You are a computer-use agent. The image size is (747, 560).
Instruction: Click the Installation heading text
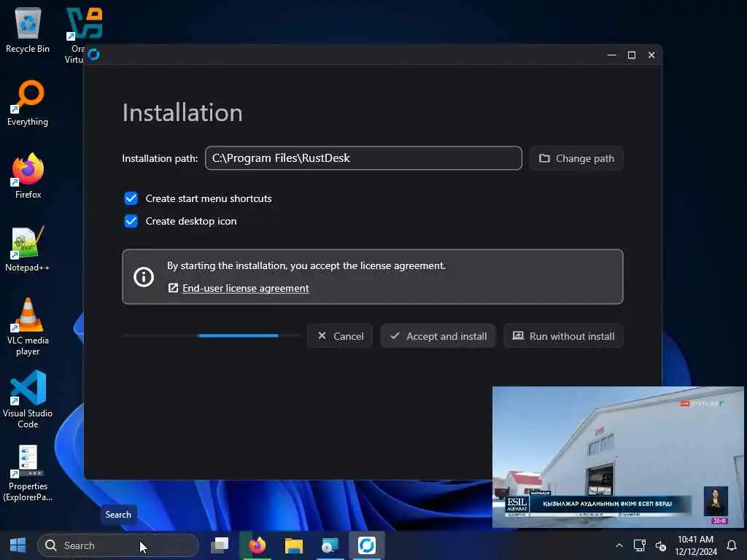point(182,113)
